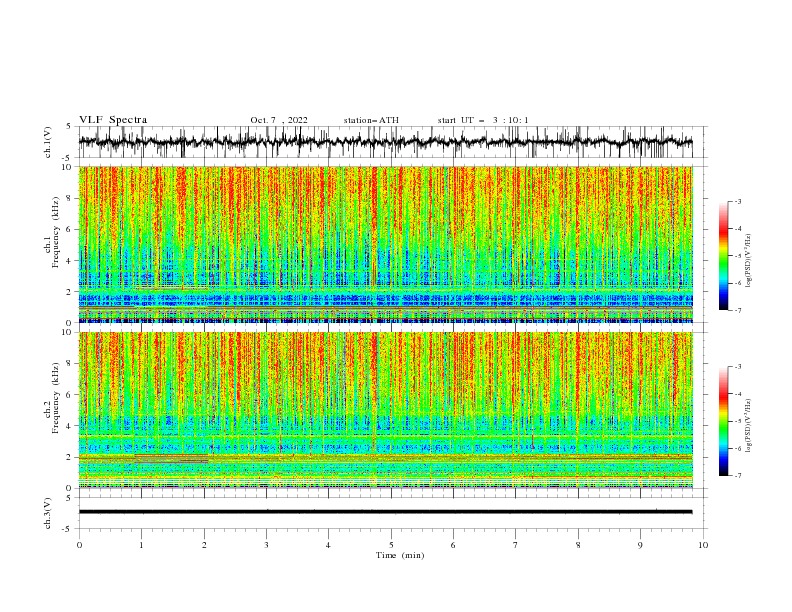Click inside the ch.1 spectrogram panel

click(x=385, y=244)
